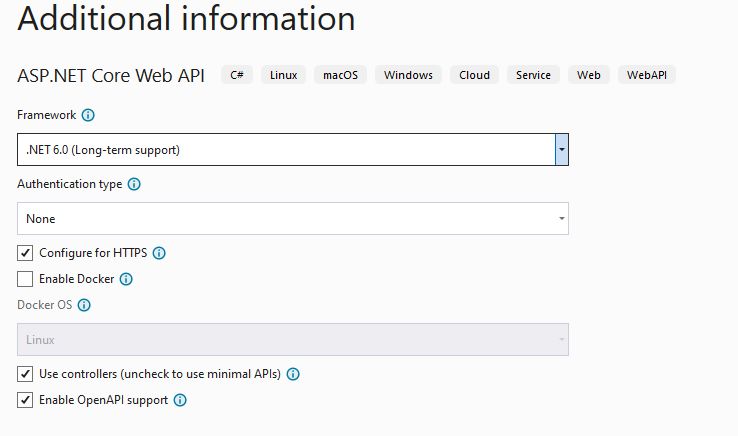
Task: Click the Configure for HTTPS label text
Action: click(x=93, y=253)
